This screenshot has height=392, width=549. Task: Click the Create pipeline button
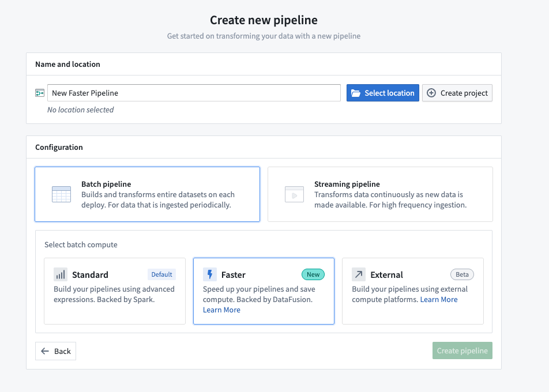462,350
